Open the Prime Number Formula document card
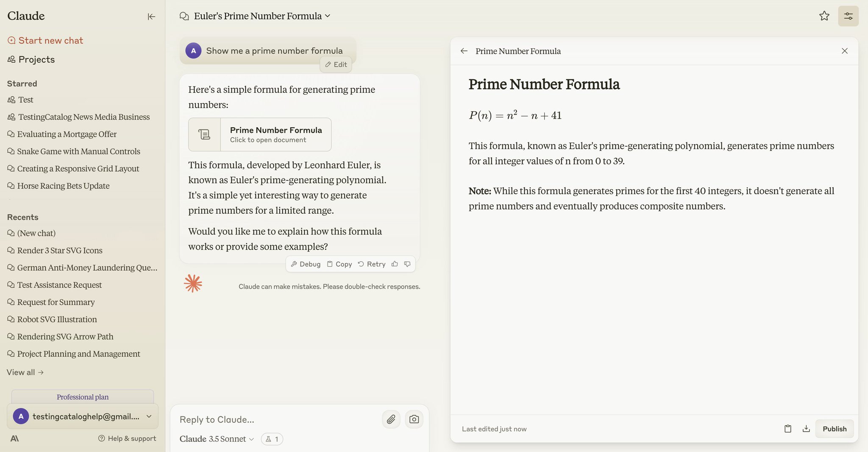This screenshot has width=868, height=452. (x=260, y=134)
